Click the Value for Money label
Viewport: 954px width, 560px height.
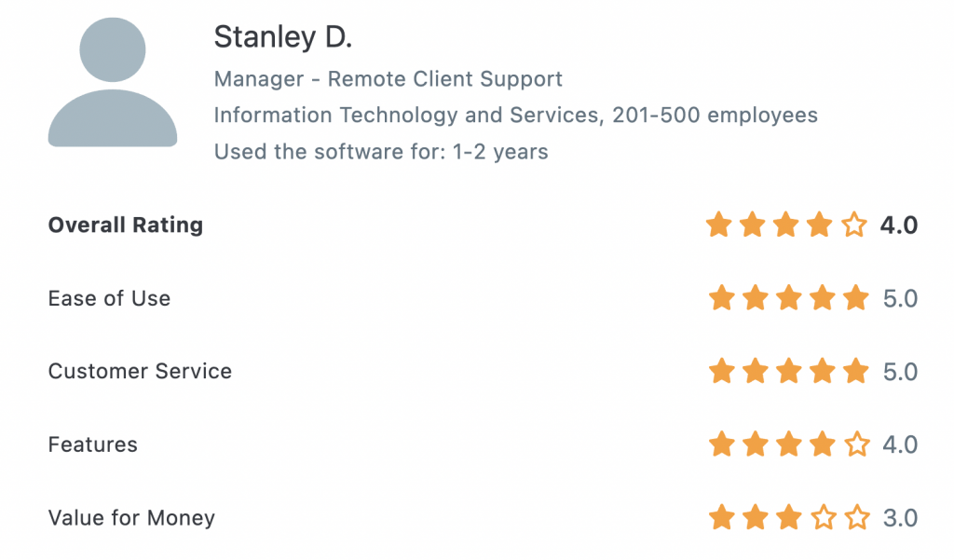(131, 518)
